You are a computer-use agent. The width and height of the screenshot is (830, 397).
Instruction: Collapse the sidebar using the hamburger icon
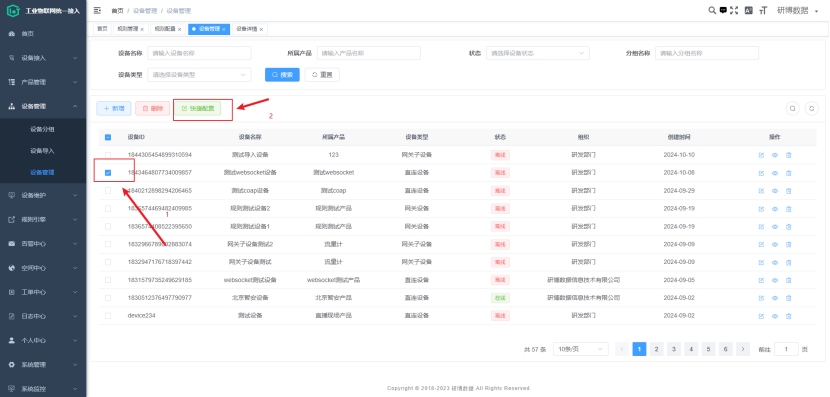point(97,10)
